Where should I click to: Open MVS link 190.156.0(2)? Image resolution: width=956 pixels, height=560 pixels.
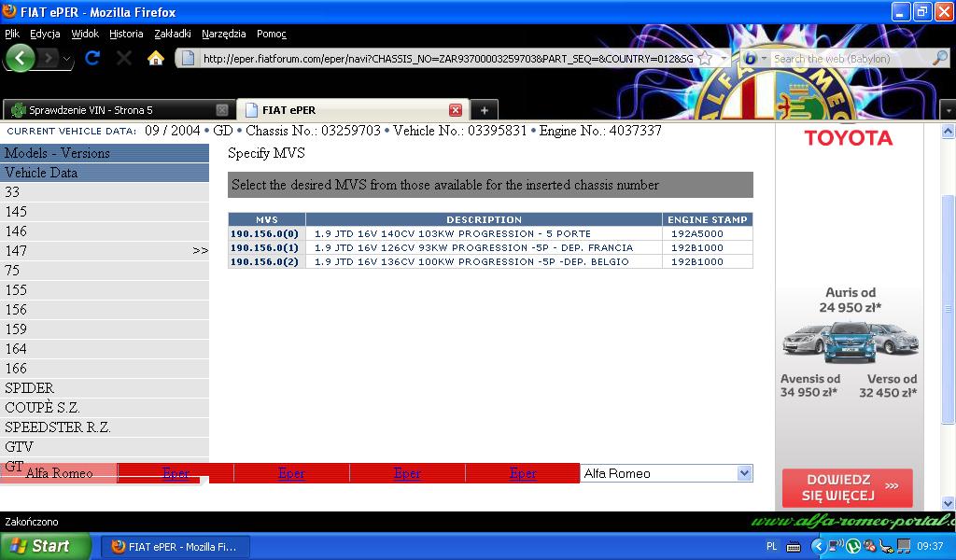[x=264, y=261]
